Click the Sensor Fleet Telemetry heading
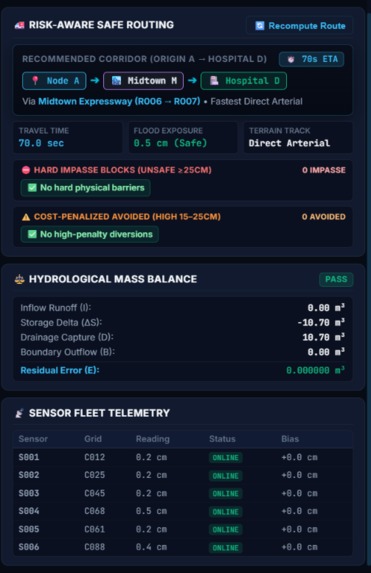Viewport: 371px width, 573px height. click(99, 413)
